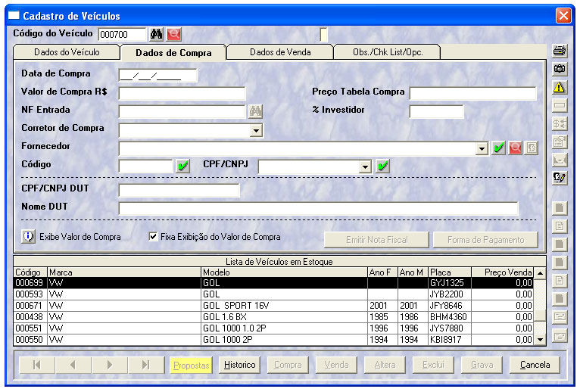Screen dimensions: 580x392
Task: Click the green checkmark next to the Código field
Action: click(182, 166)
